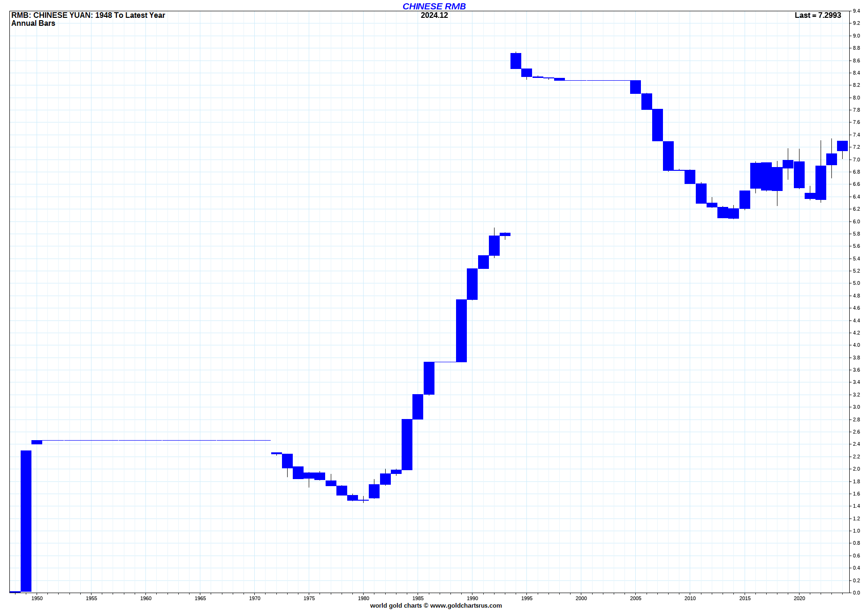This screenshot has height=610, width=868.
Task: Click 'RMB: CHINESE YUAN: 1948 To Latest Year' heading
Action: [88, 15]
